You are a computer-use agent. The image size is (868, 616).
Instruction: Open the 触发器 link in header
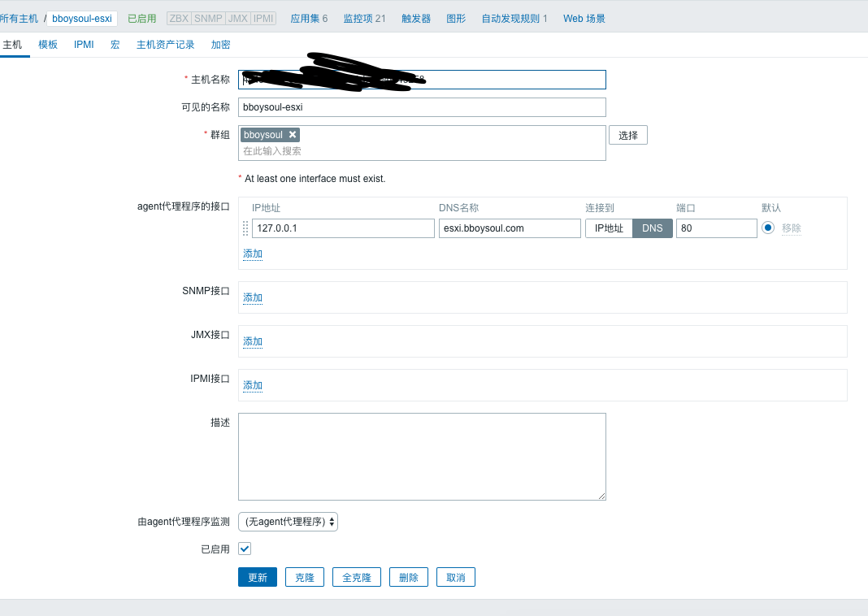[x=416, y=18]
